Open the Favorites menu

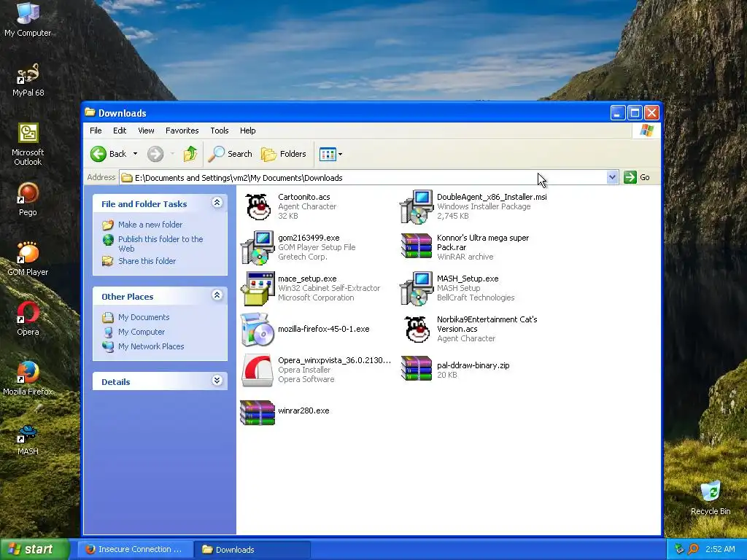182,131
